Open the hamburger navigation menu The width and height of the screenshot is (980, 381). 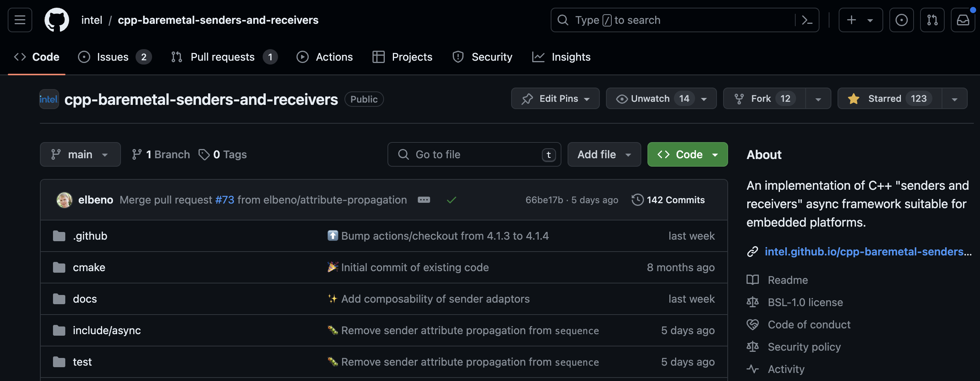[x=20, y=20]
